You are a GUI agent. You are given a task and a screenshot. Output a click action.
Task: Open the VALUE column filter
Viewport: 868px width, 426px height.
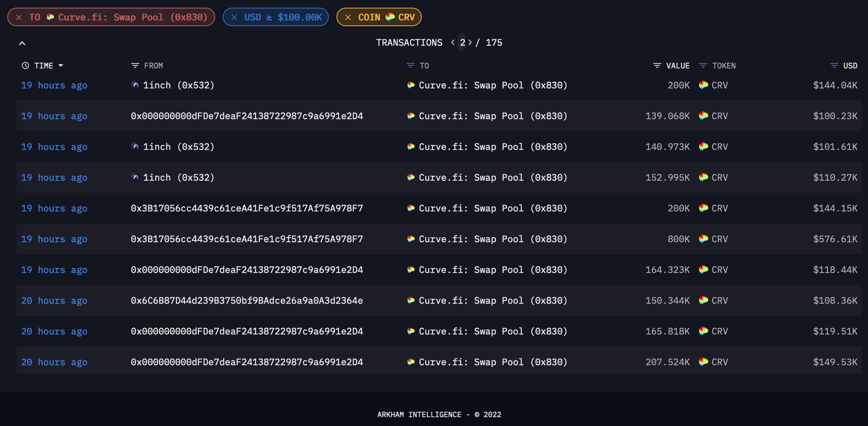[x=657, y=66]
